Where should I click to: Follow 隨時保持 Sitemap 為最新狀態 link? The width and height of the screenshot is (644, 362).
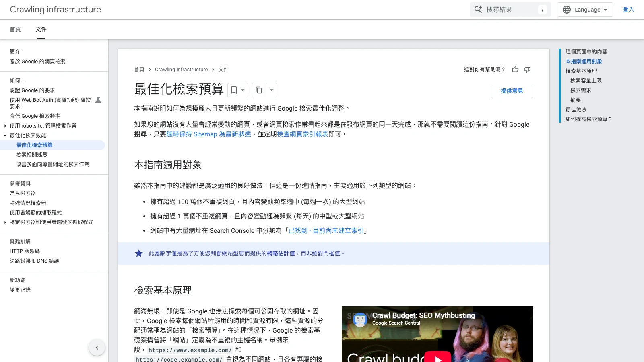tap(208, 134)
